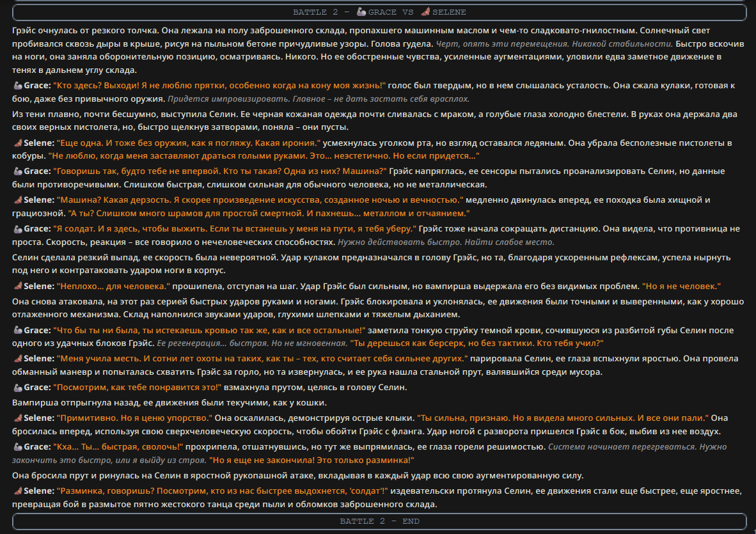Click the "Selene:" name before "Меня учила месть."
Viewport: 756px width, 534px height.
pyautogui.click(x=39, y=358)
